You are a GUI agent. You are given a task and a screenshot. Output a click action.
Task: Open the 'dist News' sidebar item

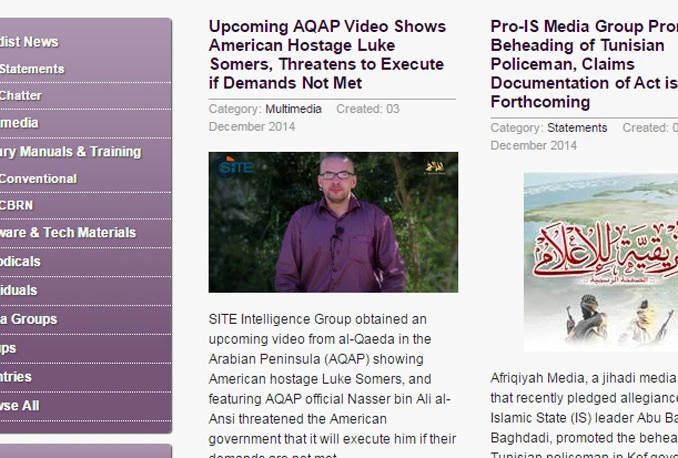coord(29,42)
